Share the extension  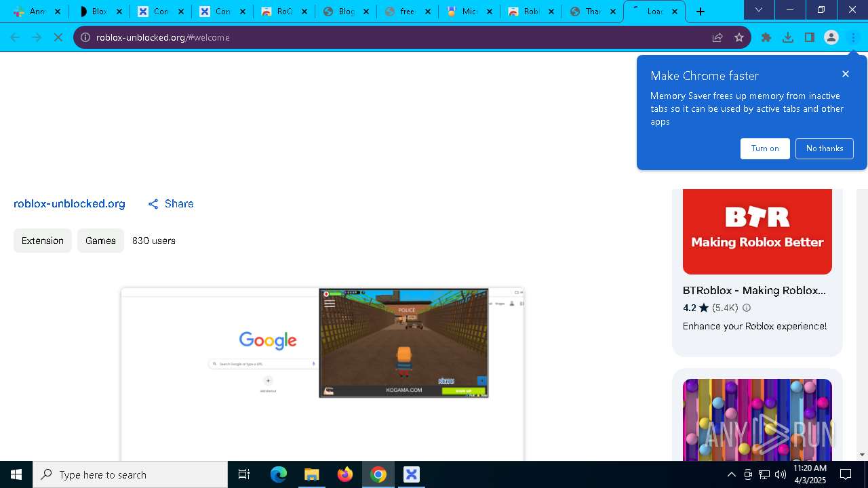tap(171, 204)
